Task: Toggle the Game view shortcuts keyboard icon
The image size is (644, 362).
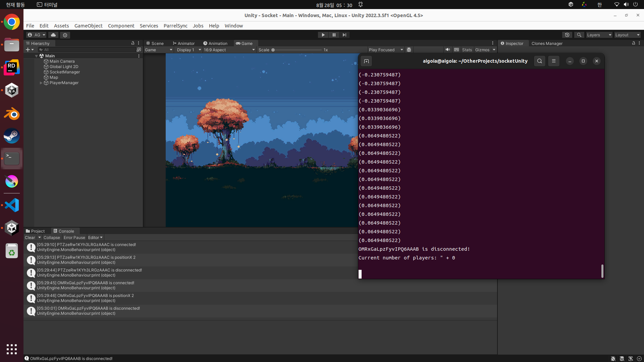Action: pyautogui.click(x=457, y=50)
